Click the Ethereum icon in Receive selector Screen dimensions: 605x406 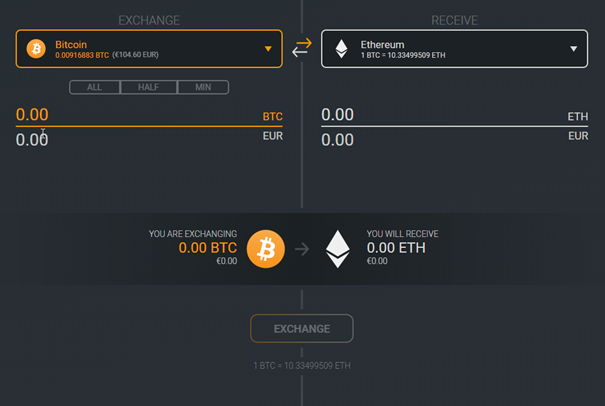pos(341,48)
